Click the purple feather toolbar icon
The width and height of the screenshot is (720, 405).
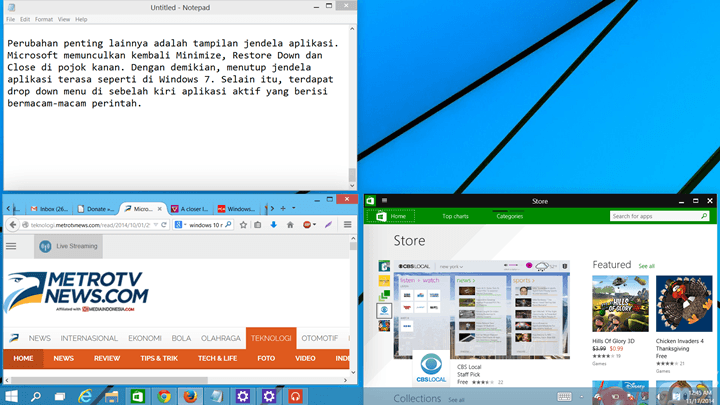(x=328, y=225)
